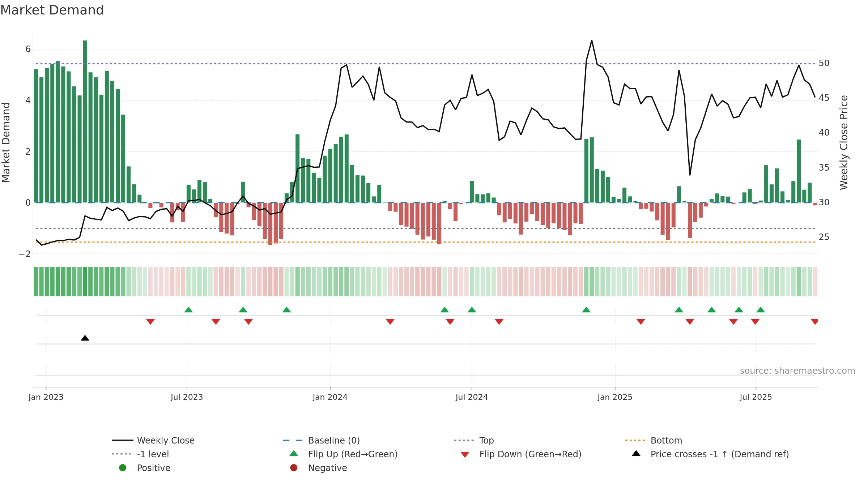Click the −2 tick on the Market Demand axis

coord(25,254)
